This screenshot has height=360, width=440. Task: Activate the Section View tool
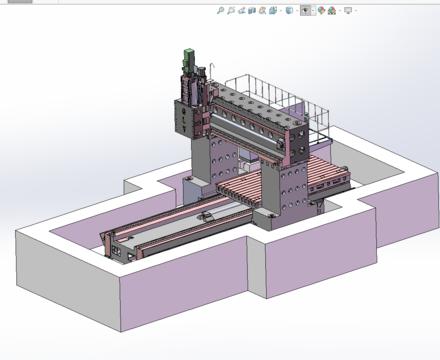coord(252,11)
